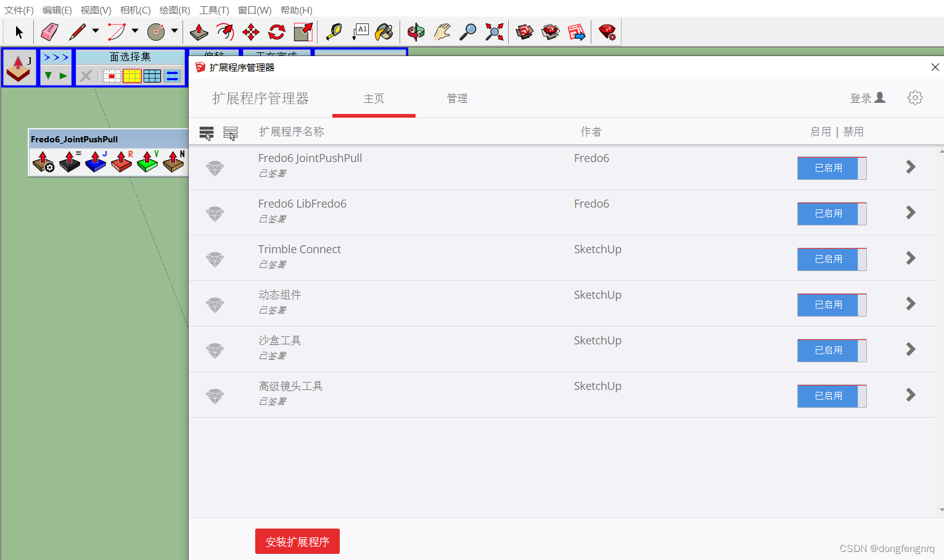Select the green V Vector Push Pull
Screen dimensions: 944x560
click(147, 161)
